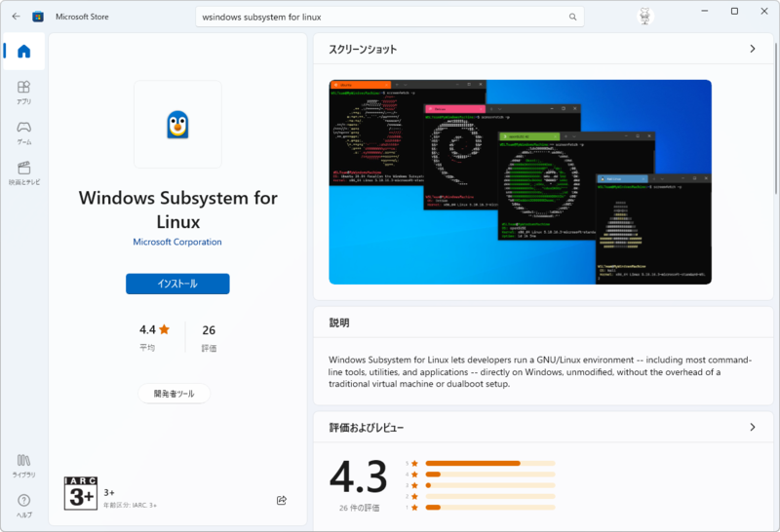The image size is (780, 532).
Task: Click the 5-star rating bar
Action: (490, 464)
